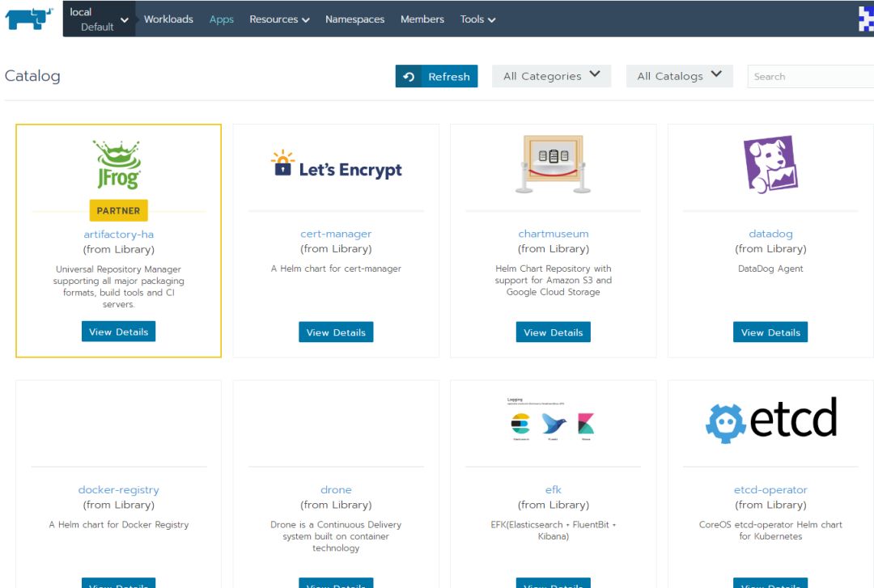Open the Members page
The height and width of the screenshot is (588, 874).
coord(422,19)
